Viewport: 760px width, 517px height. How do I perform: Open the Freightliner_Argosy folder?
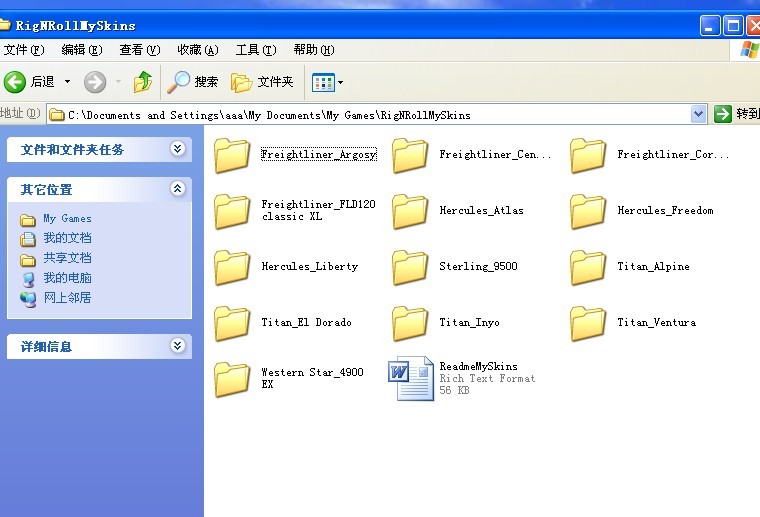pyautogui.click(x=232, y=155)
